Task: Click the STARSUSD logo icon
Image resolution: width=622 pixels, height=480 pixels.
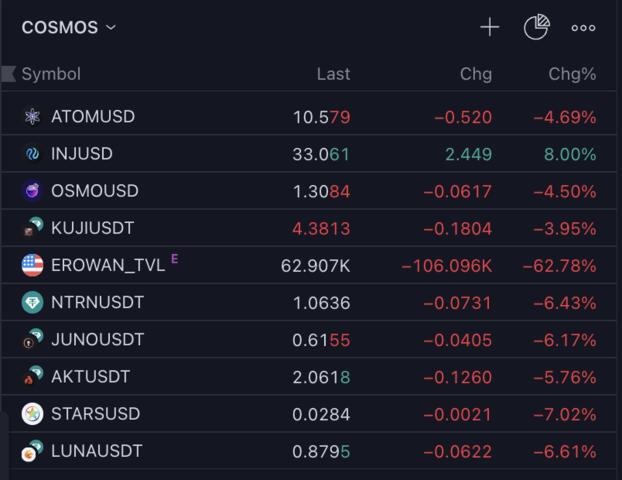Action: point(32,414)
